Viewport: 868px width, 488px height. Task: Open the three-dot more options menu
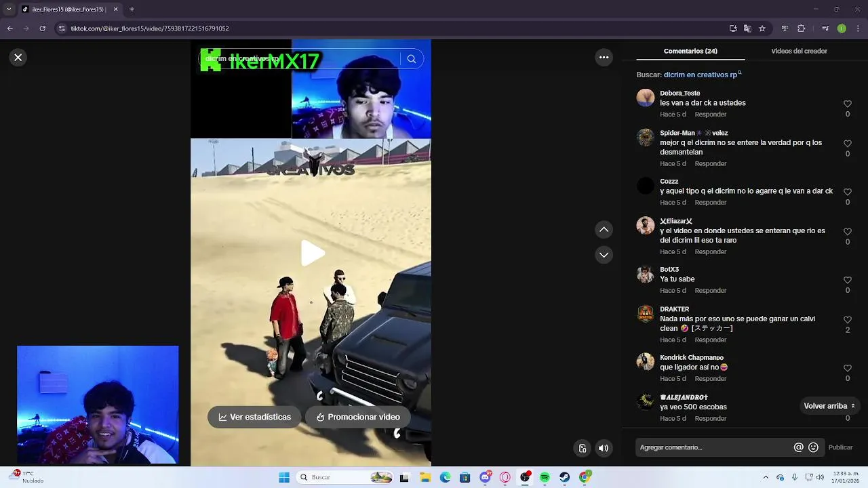(x=604, y=58)
